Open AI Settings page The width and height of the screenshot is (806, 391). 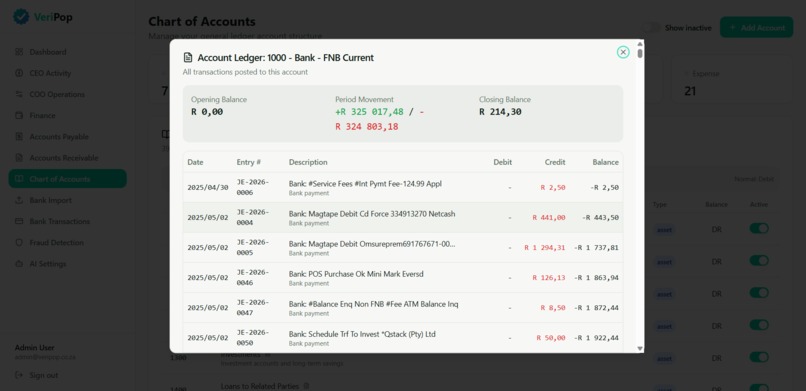[x=67, y=264]
